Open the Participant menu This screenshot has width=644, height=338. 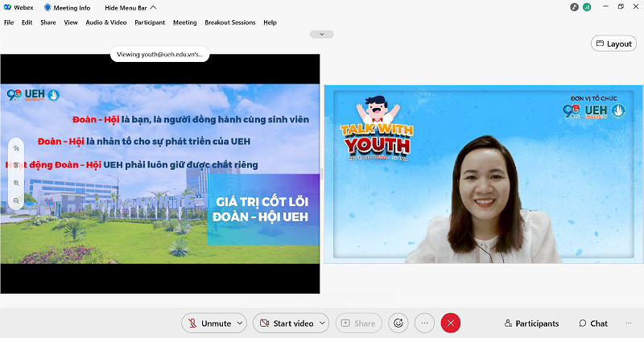150,23
